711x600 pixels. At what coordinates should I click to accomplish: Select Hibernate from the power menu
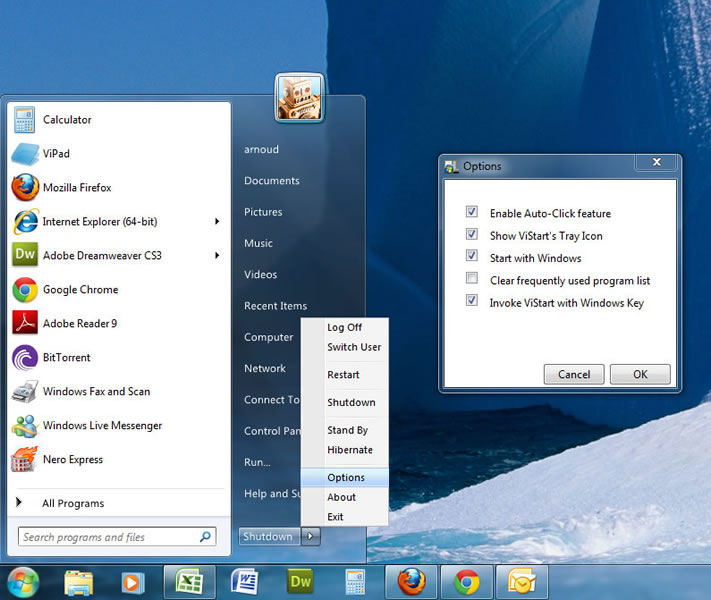point(349,450)
